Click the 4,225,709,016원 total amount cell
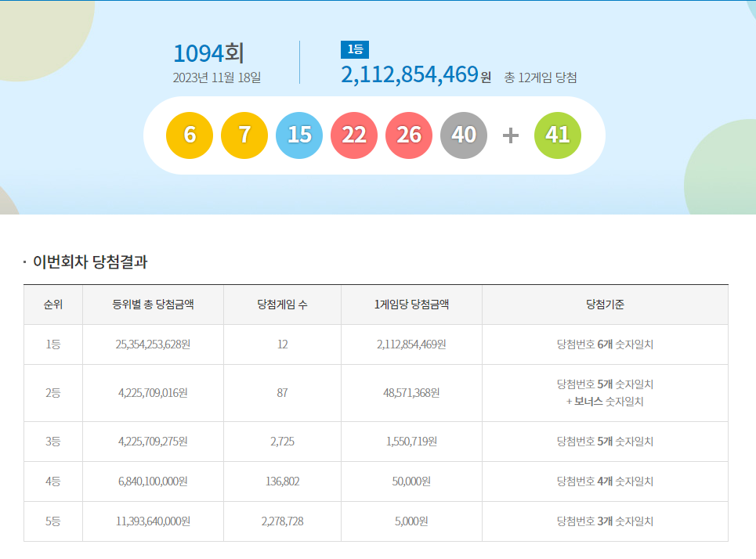Viewport: 756px width, 559px height. [x=153, y=393]
